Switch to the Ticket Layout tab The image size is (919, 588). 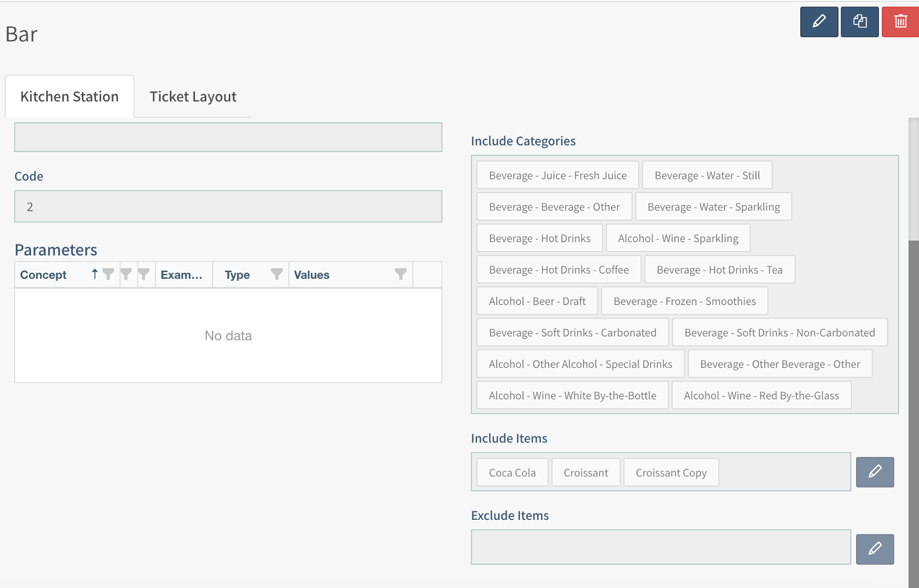(x=193, y=97)
